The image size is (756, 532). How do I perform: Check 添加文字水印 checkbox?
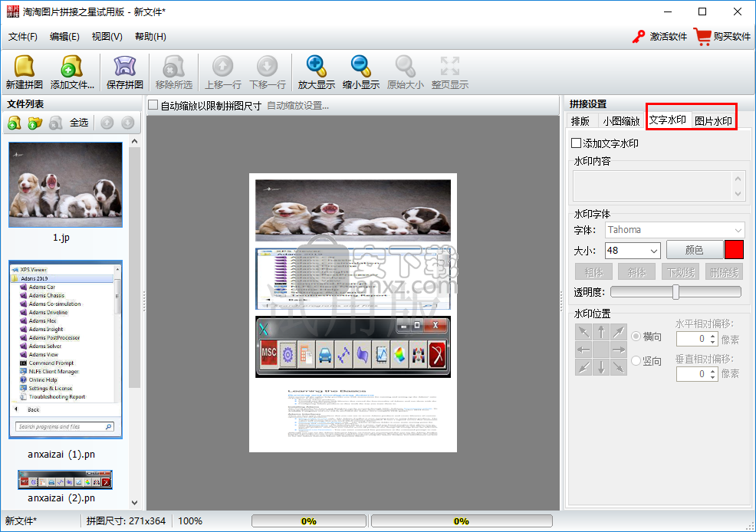576,143
